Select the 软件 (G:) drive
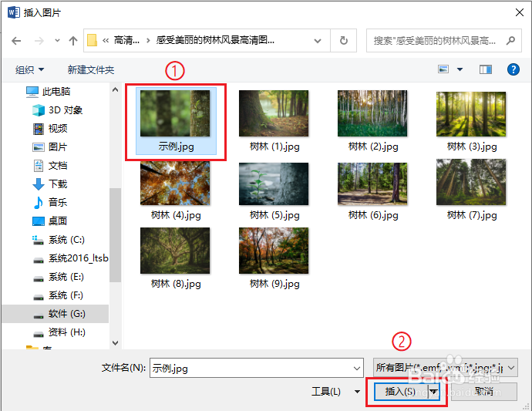The image size is (532, 411). tap(56, 314)
